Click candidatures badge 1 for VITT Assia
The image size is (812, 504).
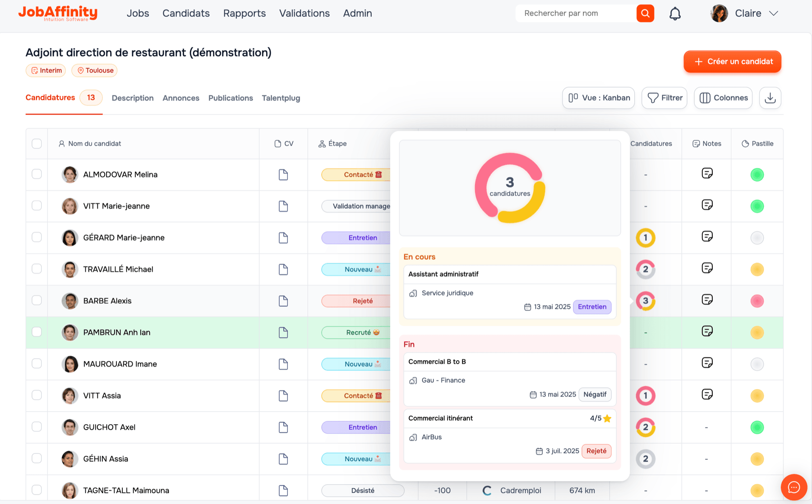tap(646, 395)
